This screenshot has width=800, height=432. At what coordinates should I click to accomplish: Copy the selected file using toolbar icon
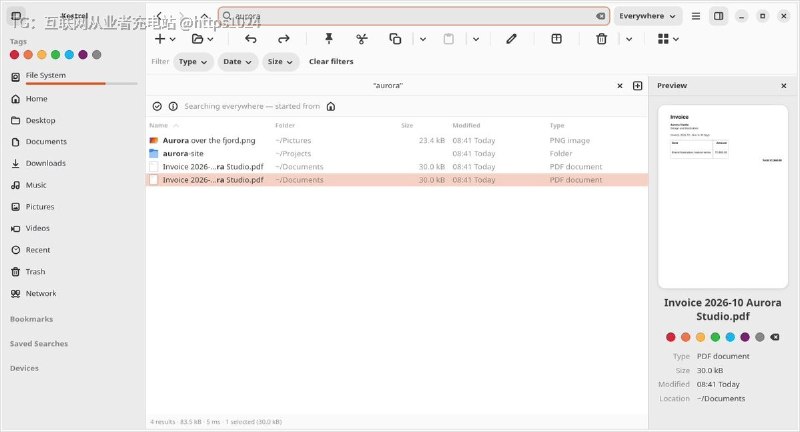(395, 39)
